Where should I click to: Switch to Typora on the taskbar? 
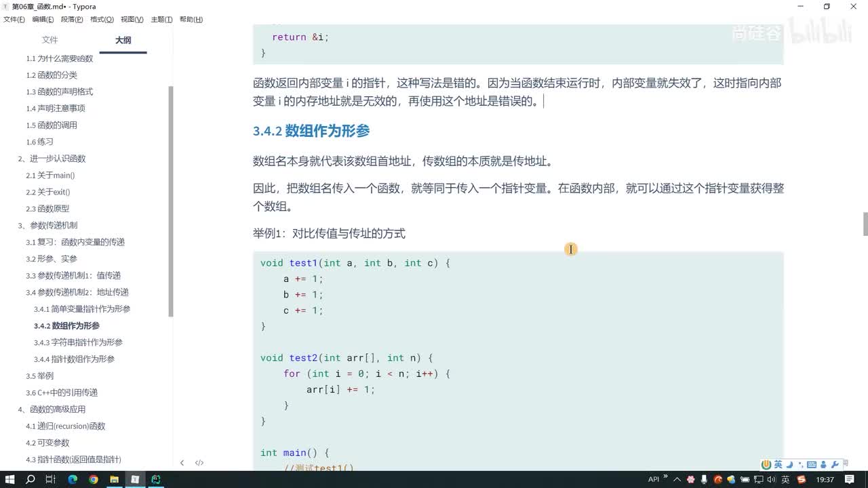point(135,479)
